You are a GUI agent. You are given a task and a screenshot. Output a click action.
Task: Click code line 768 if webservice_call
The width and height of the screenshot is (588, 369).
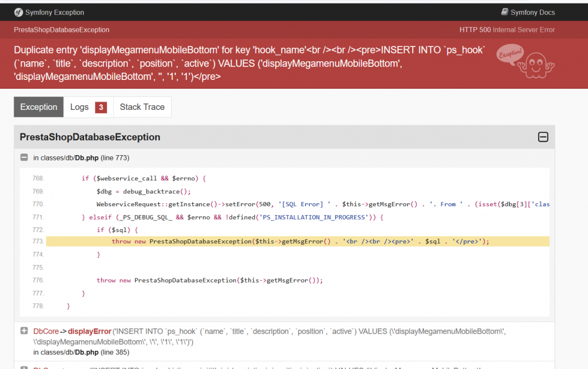click(x=143, y=178)
